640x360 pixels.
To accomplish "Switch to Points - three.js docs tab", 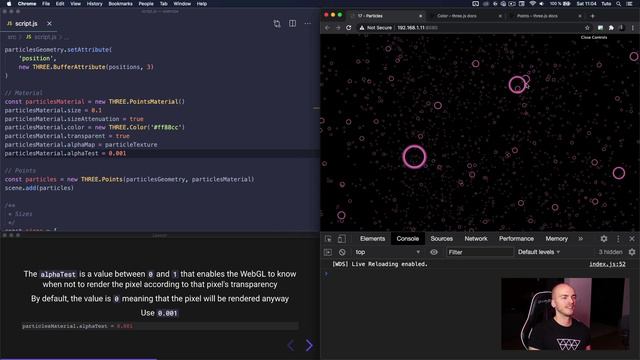I will click(x=537, y=16).
